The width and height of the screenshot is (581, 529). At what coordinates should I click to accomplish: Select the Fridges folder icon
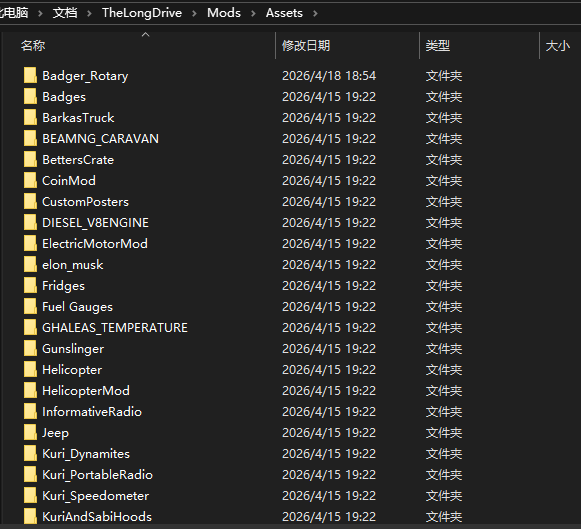[30, 286]
